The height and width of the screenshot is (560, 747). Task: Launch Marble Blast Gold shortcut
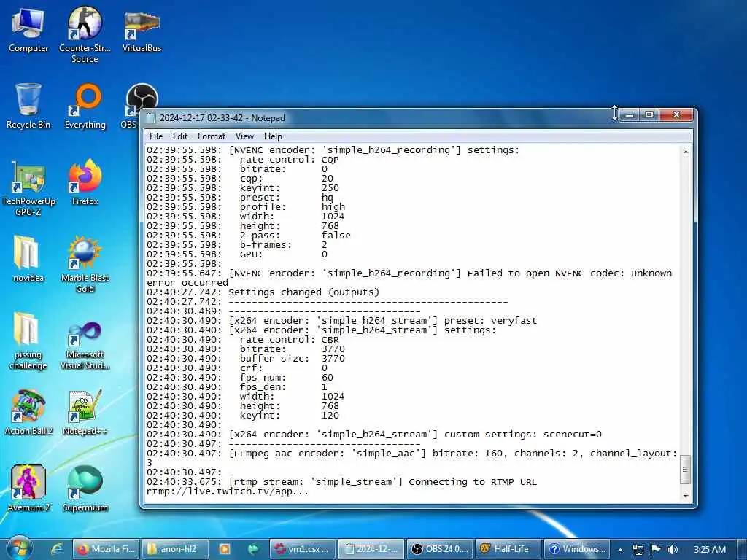click(x=85, y=265)
